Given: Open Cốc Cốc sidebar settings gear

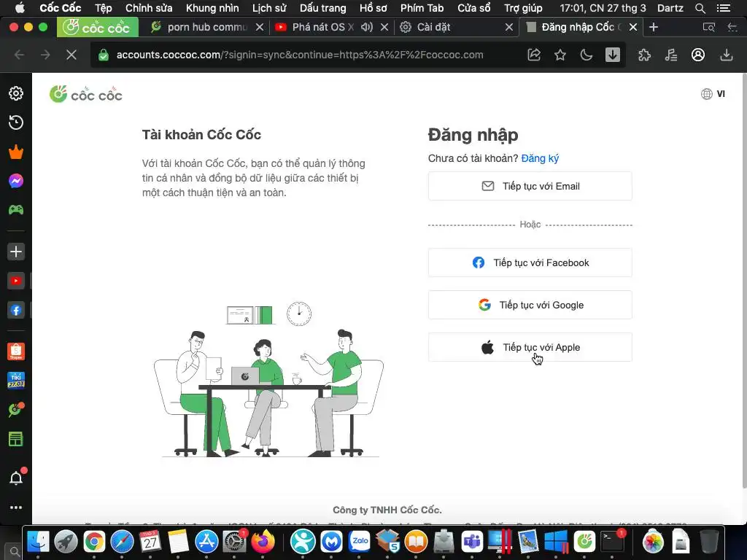Looking at the screenshot, I should (x=16, y=93).
